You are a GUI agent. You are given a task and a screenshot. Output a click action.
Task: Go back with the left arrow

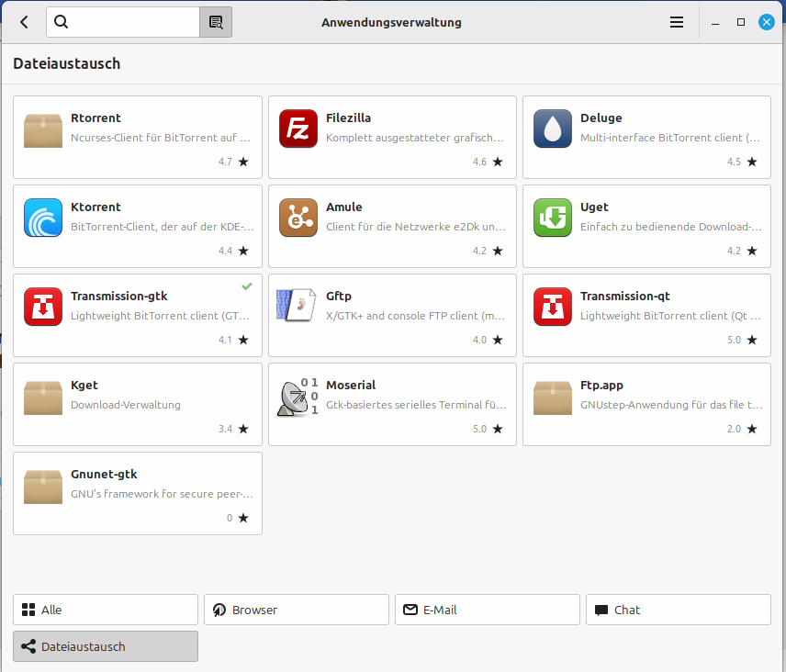pyautogui.click(x=24, y=22)
